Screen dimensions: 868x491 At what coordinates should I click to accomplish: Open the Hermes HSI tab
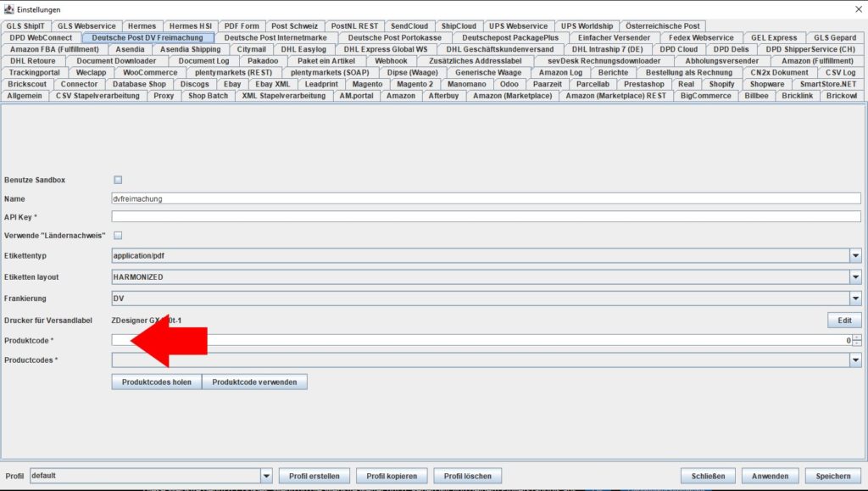coord(191,26)
